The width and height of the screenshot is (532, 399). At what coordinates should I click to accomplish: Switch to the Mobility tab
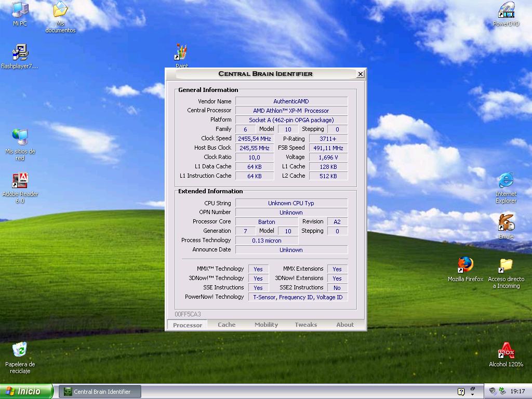266,325
